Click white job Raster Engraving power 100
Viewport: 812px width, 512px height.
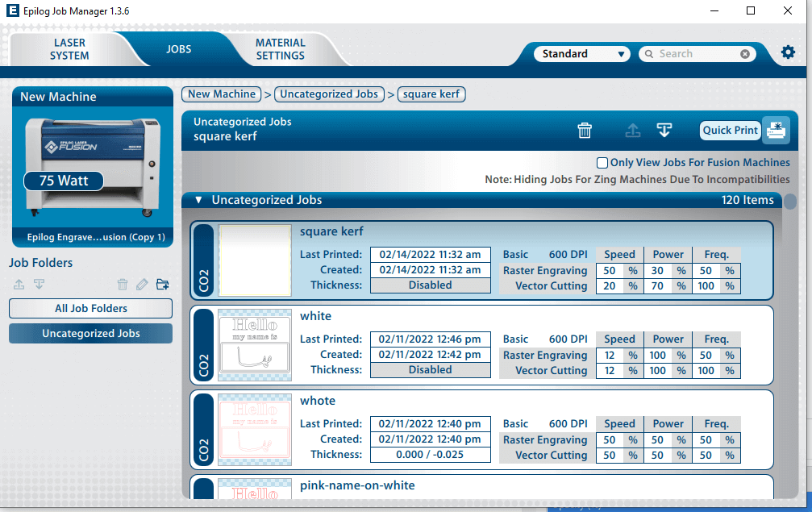[x=657, y=355]
